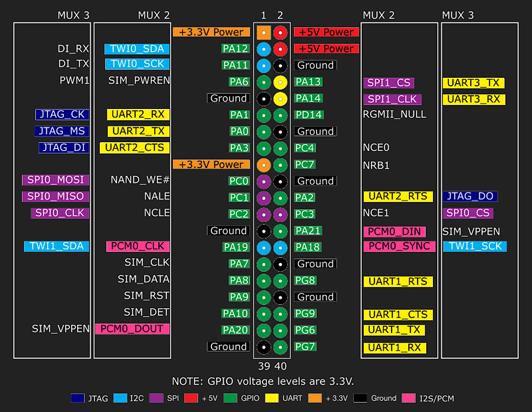Click the TWI1_SDA label
532x412 pixels.
point(57,246)
